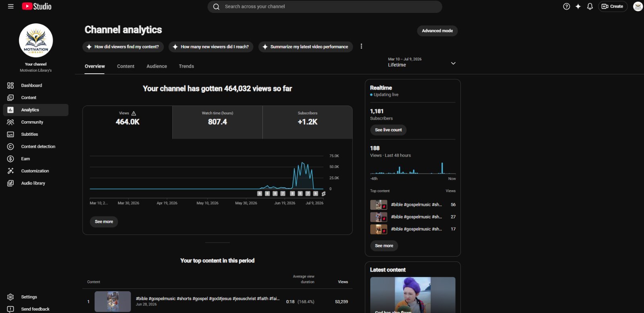
Task: Open Subtitles in the sidebar
Action: (35, 134)
